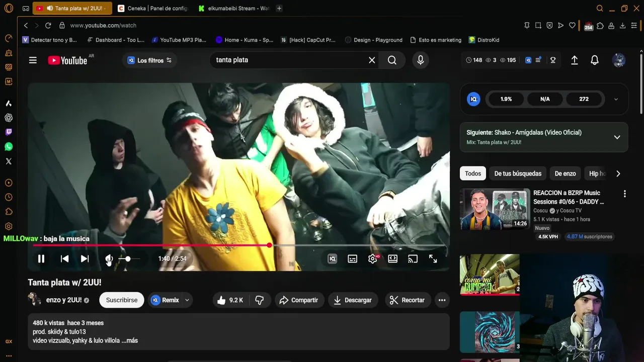
Task: Open WhatsApp in the Opera sidebar
Action: pos(9,147)
